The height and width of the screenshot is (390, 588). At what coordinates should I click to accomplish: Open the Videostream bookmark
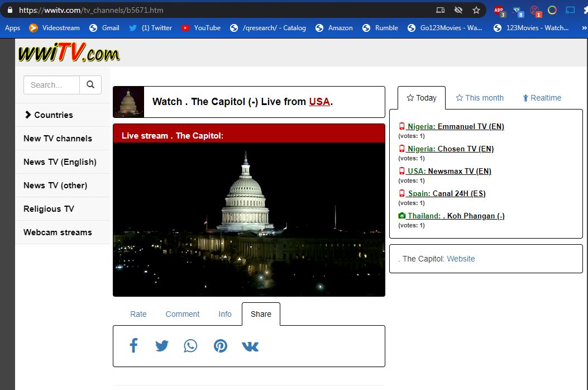coord(54,28)
